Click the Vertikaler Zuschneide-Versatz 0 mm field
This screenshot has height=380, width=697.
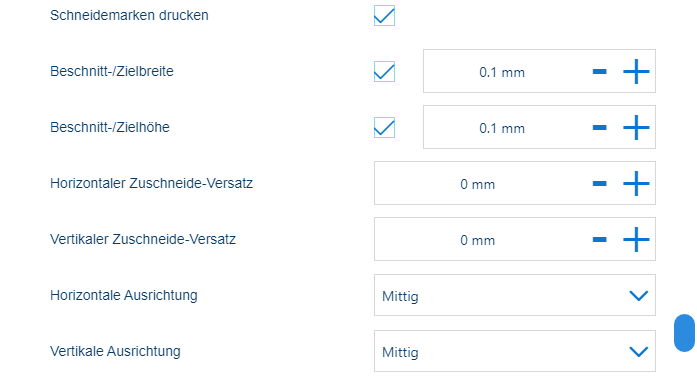(x=477, y=240)
